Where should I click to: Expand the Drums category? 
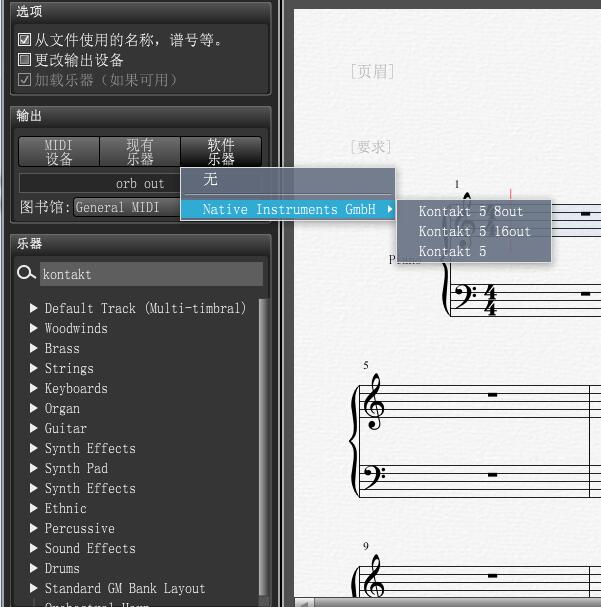pyautogui.click(x=34, y=568)
